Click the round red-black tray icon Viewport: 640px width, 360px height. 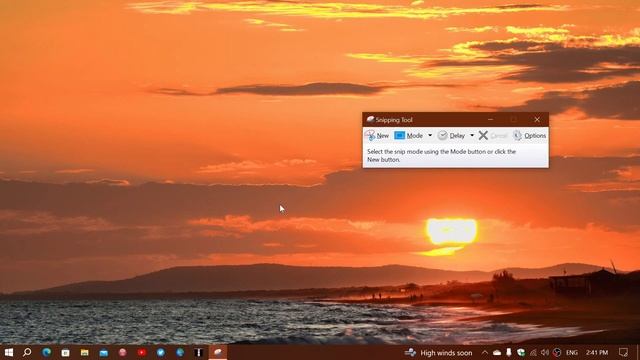[x=557, y=352]
